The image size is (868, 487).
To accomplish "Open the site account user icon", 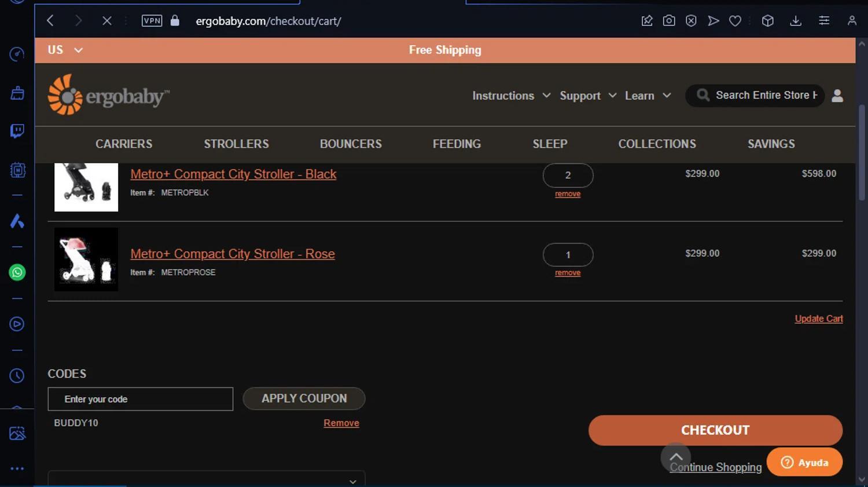I will (x=837, y=96).
